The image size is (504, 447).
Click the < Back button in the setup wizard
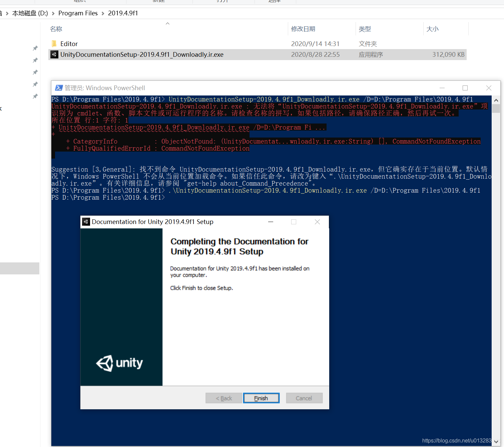[223, 398]
